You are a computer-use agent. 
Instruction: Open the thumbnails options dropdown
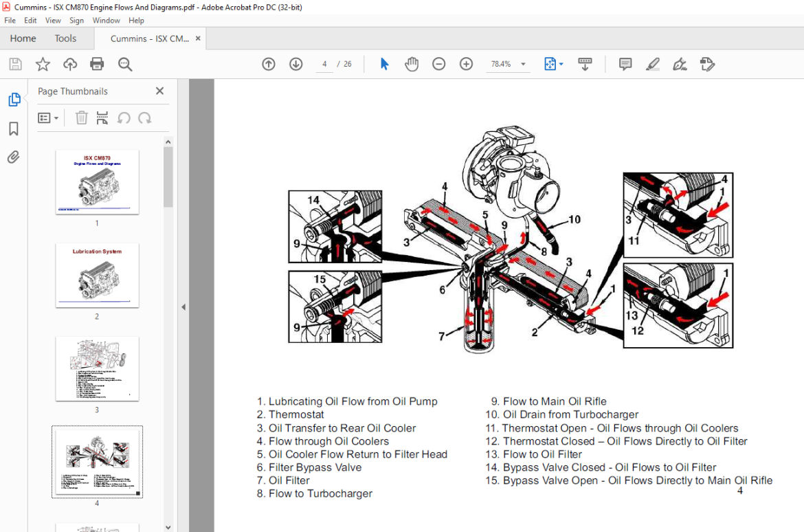48,118
